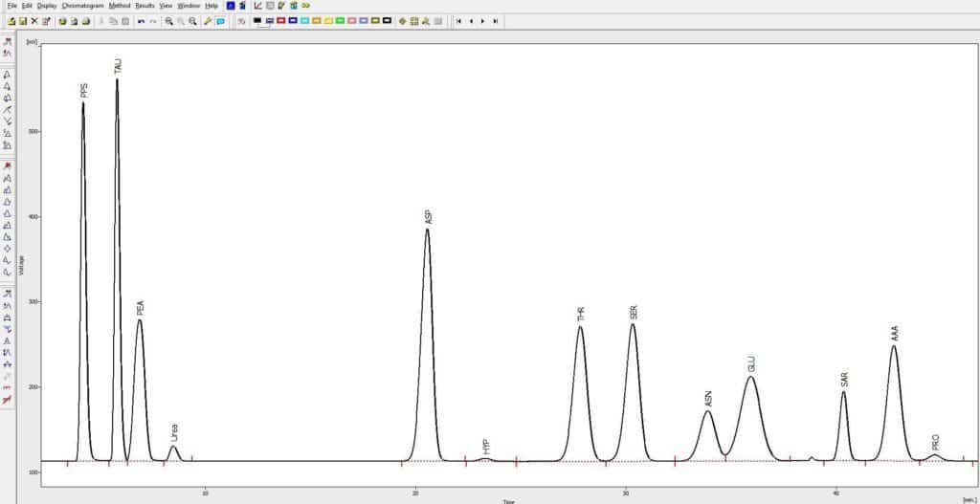Click the red slash icon at the sidebar bottom
Screen dimensions: 980x504
click(8, 399)
